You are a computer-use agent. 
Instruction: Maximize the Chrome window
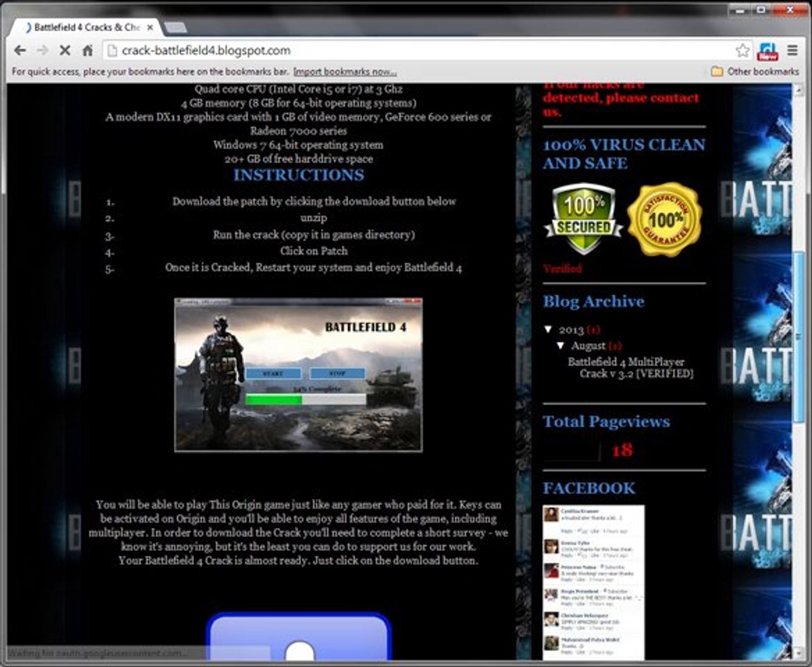pyautogui.click(x=761, y=10)
